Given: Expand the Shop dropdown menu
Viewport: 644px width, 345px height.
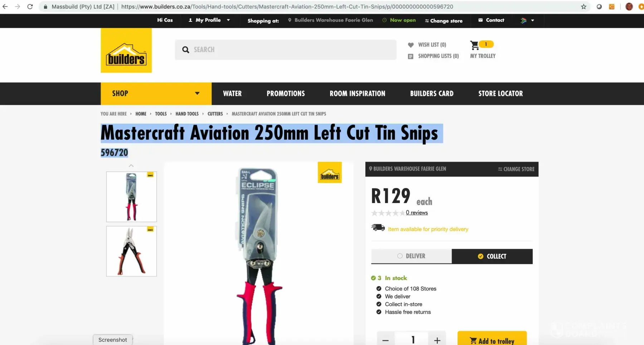Looking at the screenshot, I should tap(156, 94).
